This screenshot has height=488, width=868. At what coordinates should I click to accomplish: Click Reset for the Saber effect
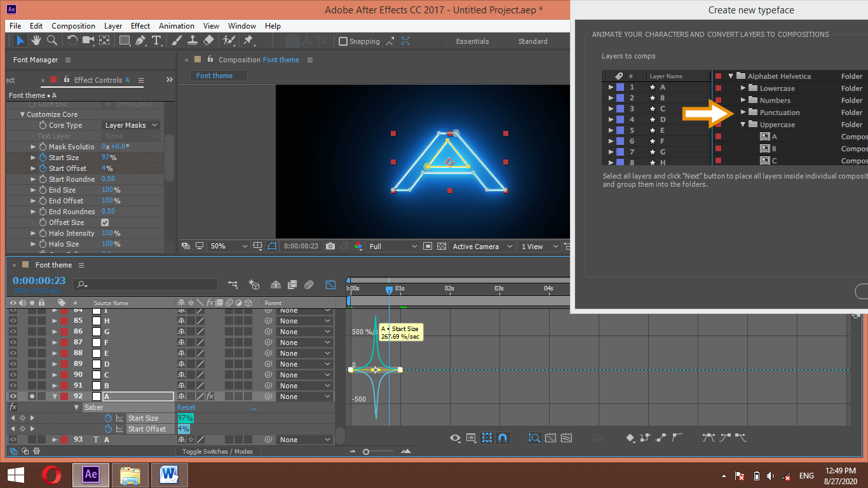click(x=186, y=407)
